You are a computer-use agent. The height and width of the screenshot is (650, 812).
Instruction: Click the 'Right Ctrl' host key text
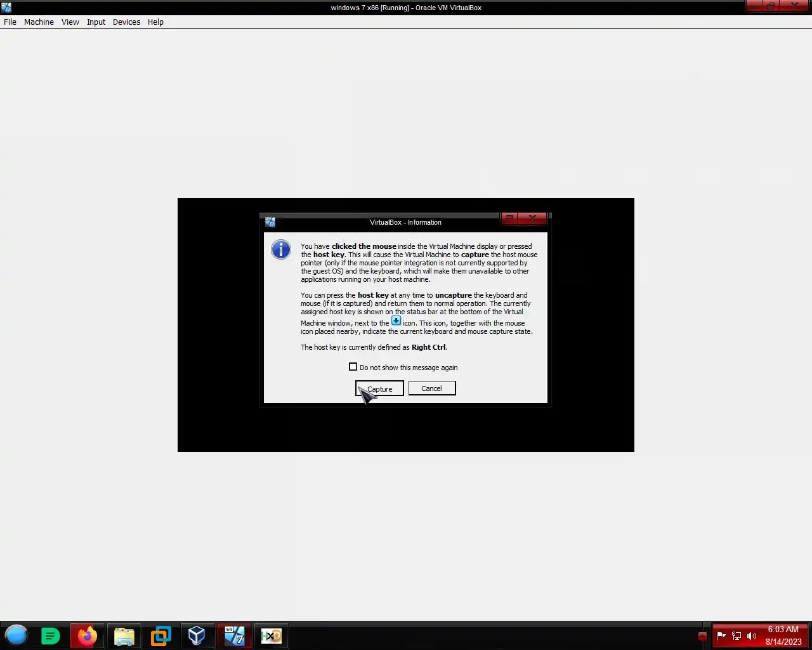[x=429, y=347]
